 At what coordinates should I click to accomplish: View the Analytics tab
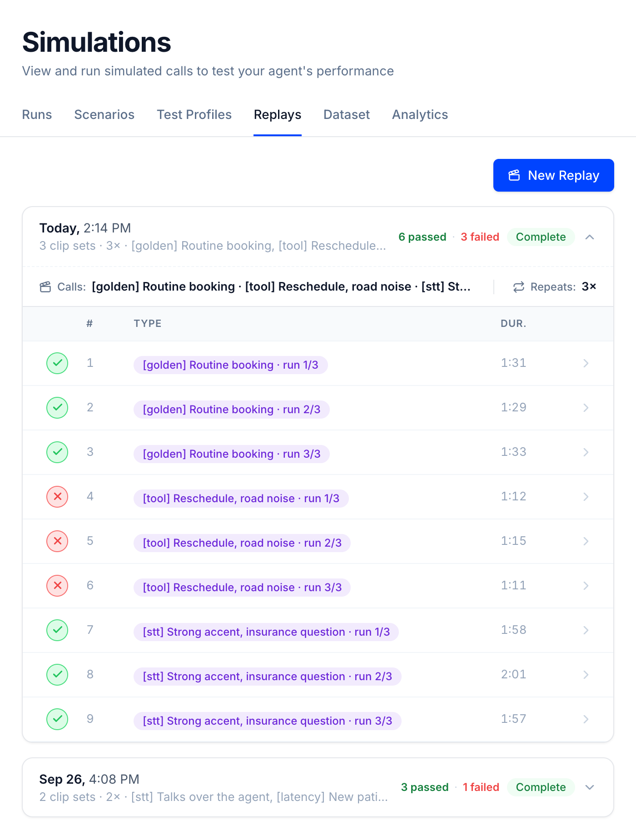[x=420, y=115]
